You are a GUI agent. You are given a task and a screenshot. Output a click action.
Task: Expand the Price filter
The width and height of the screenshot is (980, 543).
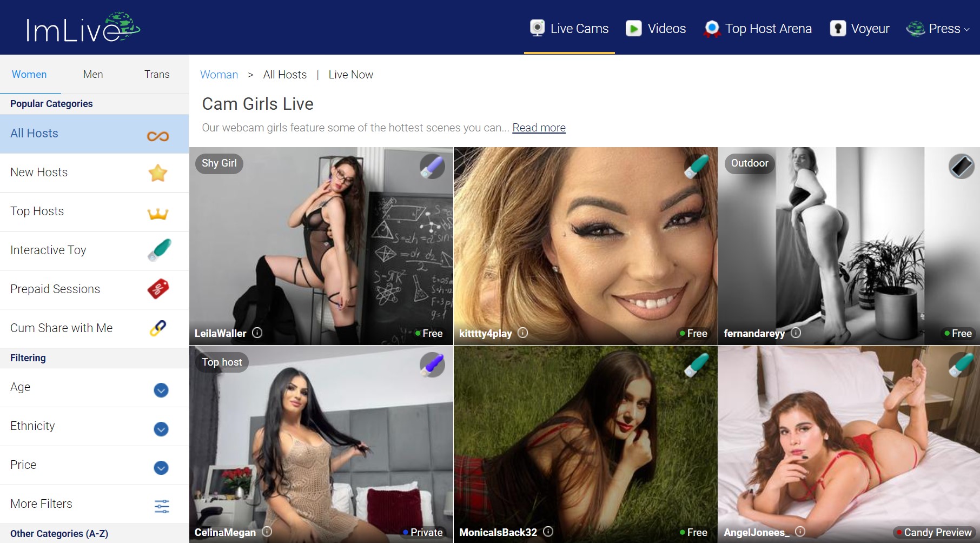point(161,467)
